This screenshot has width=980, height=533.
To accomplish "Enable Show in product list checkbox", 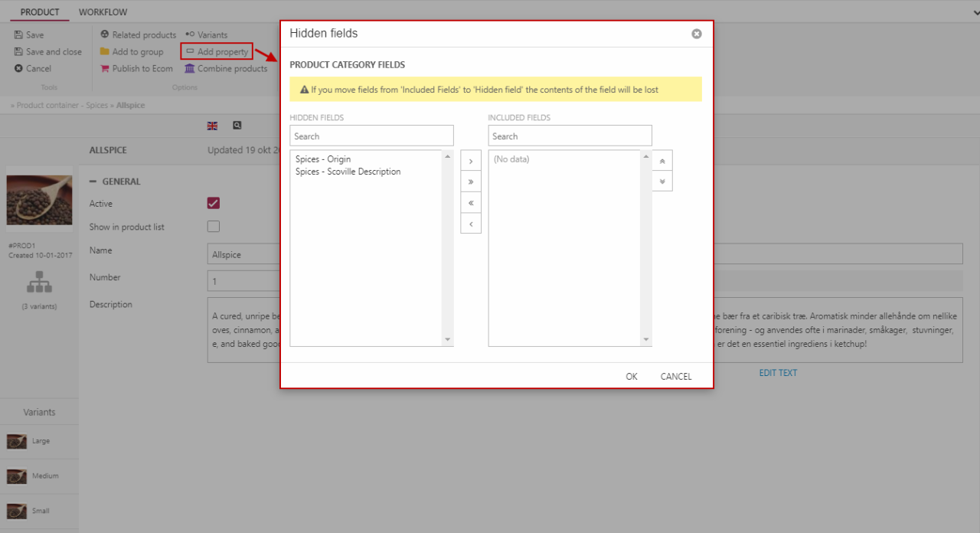I will tap(214, 227).
